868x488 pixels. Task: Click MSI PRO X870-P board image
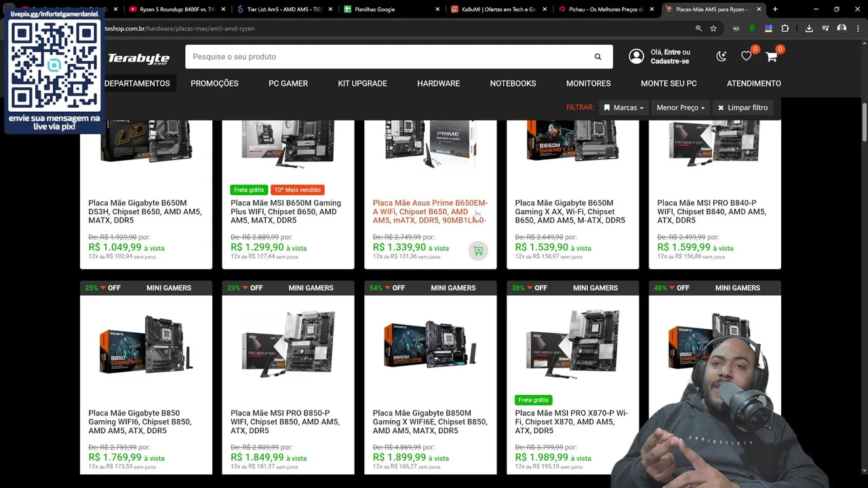(572, 343)
